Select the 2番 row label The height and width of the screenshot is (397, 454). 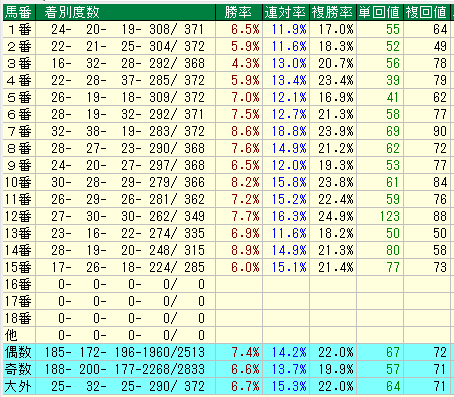click(19, 47)
